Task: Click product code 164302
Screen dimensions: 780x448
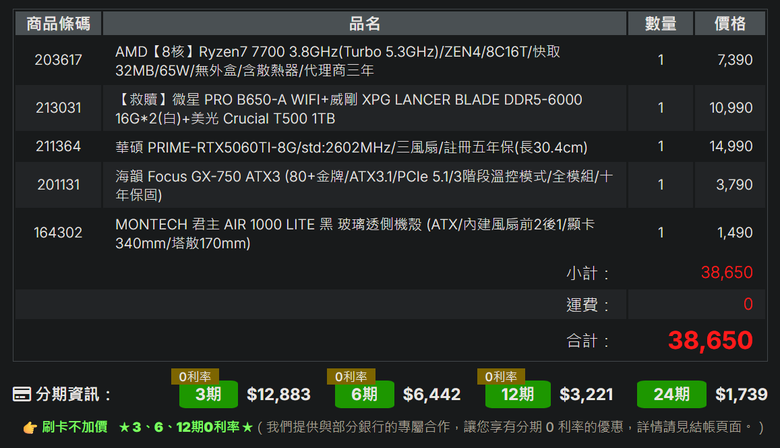Action: click(58, 233)
